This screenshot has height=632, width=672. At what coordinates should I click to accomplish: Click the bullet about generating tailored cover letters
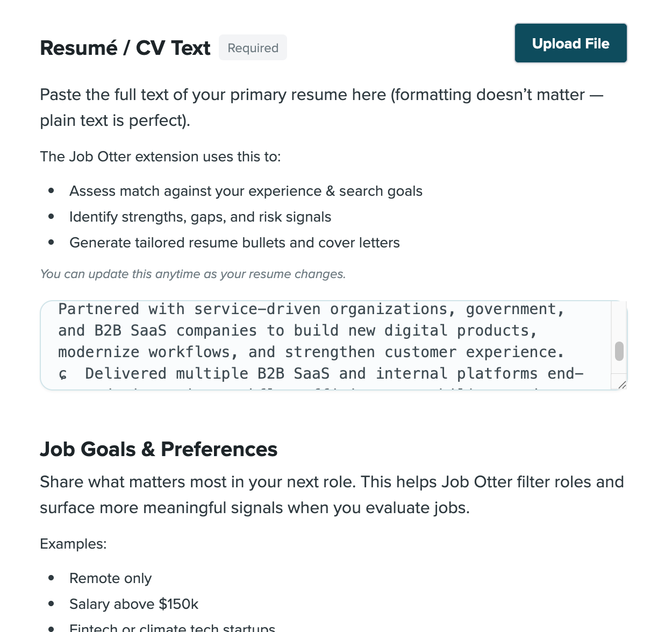[x=234, y=243]
